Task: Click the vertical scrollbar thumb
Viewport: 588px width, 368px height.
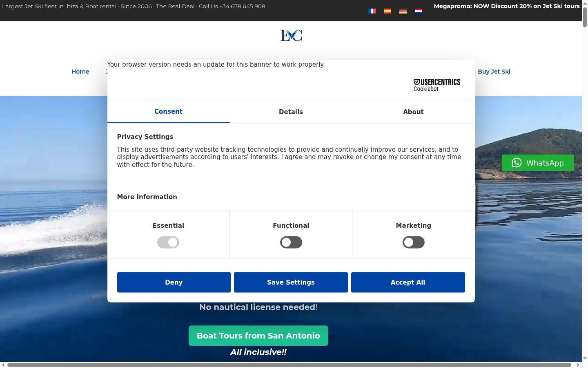Action: click(x=585, y=18)
